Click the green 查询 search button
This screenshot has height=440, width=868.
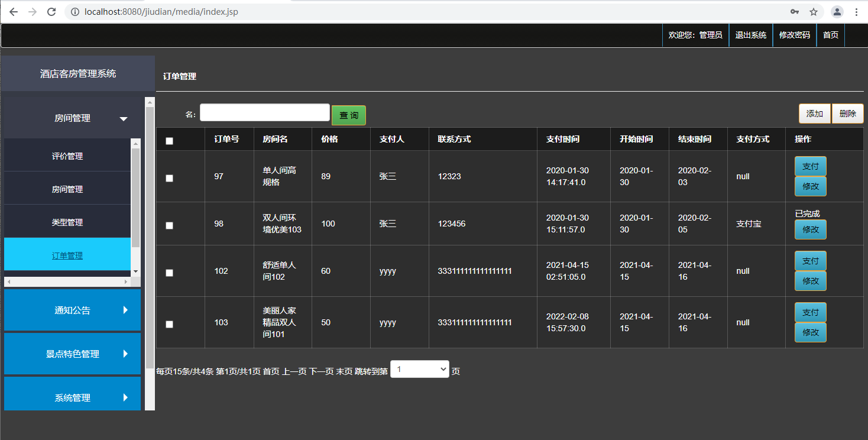pos(348,115)
